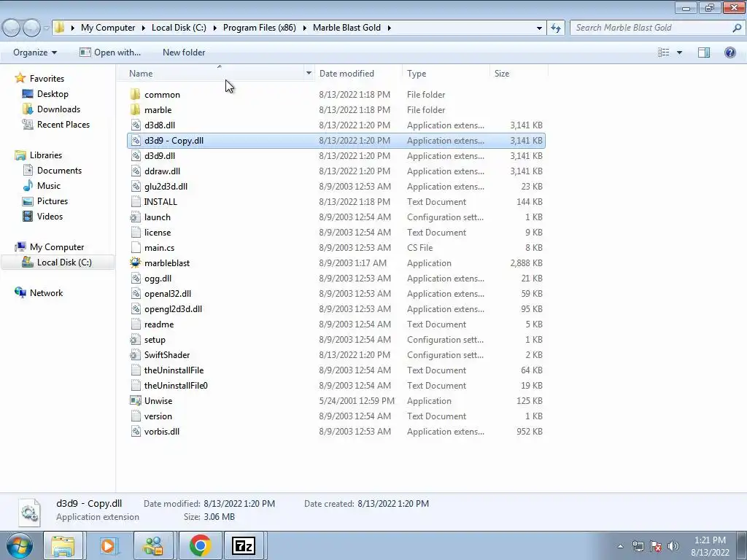Launch Google Chrome from the taskbar

click(200, 545)
